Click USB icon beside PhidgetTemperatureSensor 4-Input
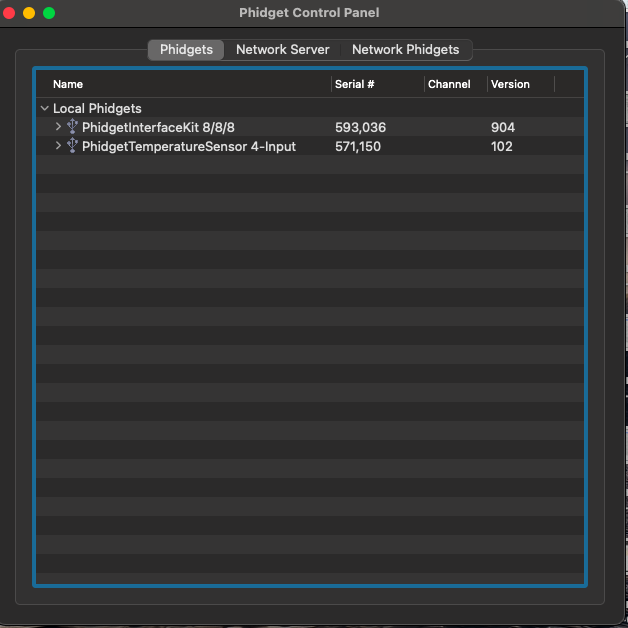This screenshot has height=628, width=628. point(72,145)
